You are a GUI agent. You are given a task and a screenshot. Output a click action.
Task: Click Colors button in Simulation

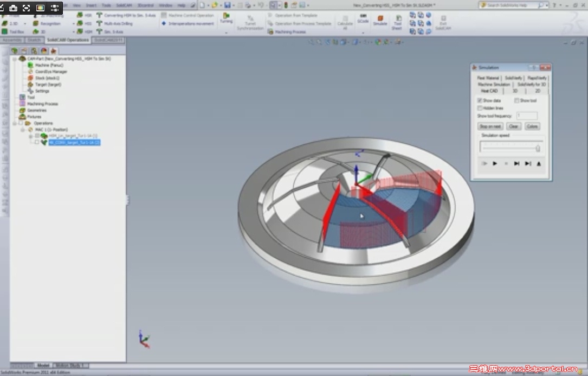click(532, 126)
